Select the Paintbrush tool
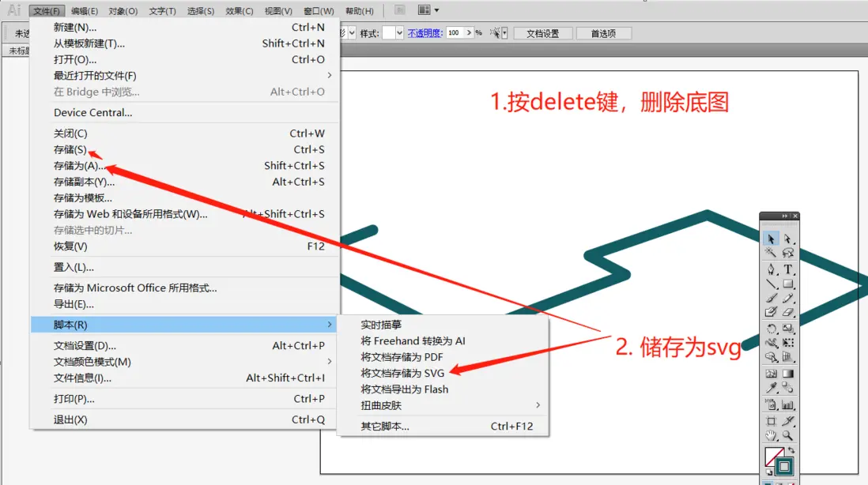The image size is (868, 485). click(x=771, y=298)
